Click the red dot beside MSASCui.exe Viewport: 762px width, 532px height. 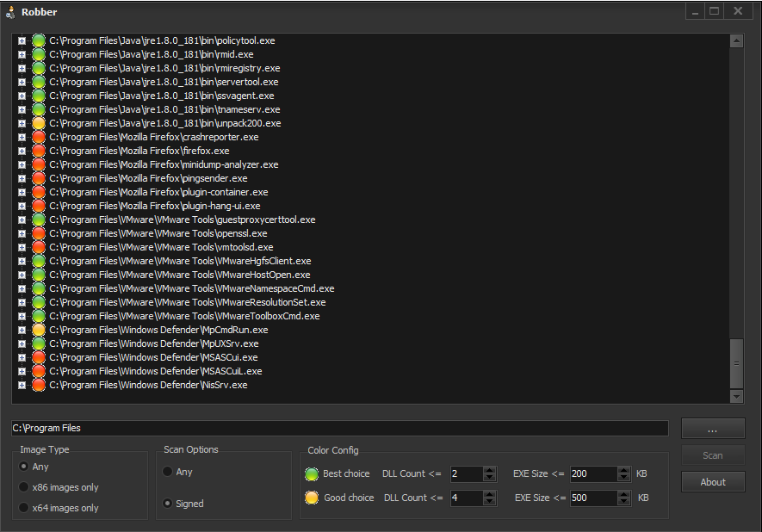[x=39, y=357]
